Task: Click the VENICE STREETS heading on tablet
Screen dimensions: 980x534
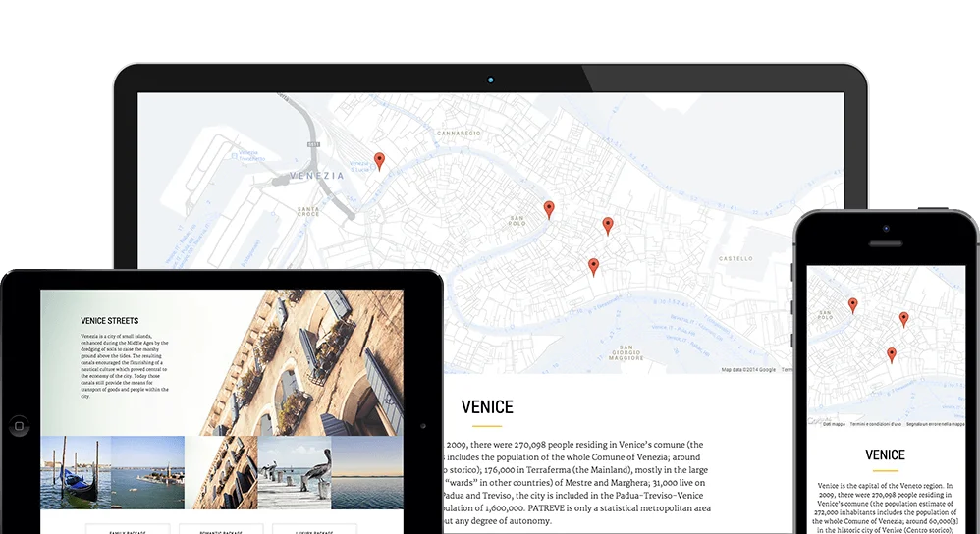Action: pyautogui.click(x=109, y=320)
